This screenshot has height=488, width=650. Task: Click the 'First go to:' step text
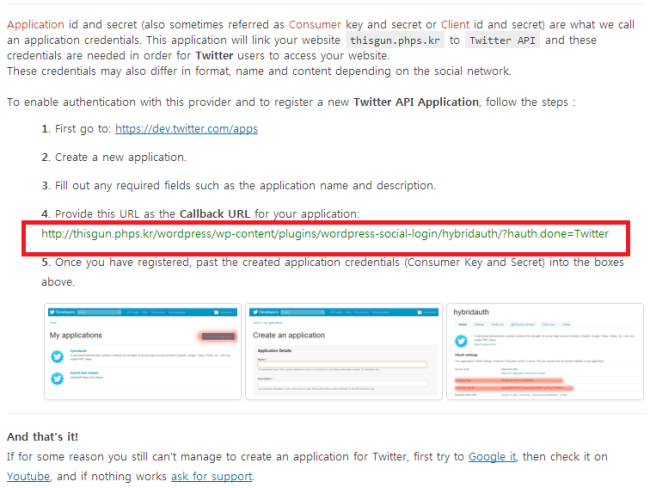pyautogui.click(x=83, y=129)
